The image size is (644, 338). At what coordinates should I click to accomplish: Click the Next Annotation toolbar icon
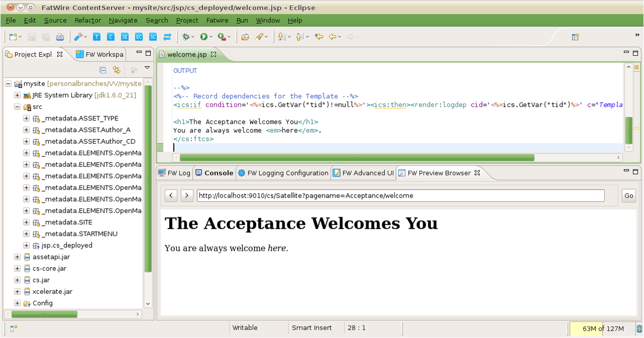click(281, 37)
